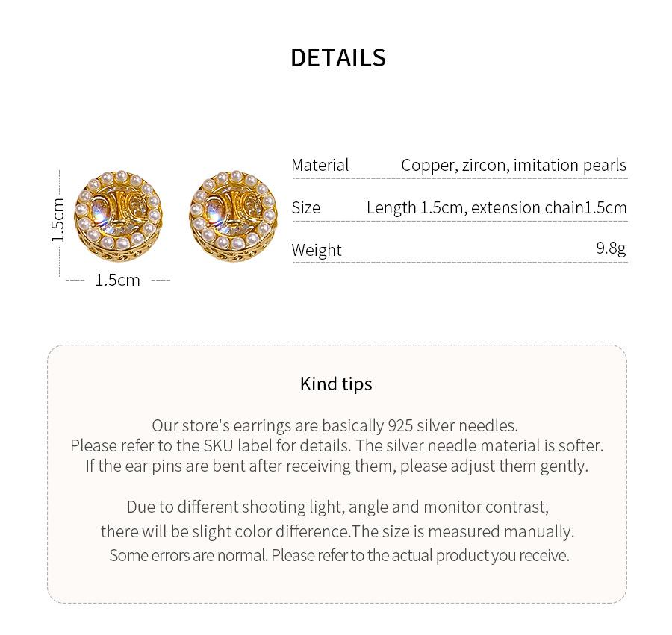This screenshot has height=635, width=672.
Task: Click the Some errors are normal line
Action: [340, 555]
